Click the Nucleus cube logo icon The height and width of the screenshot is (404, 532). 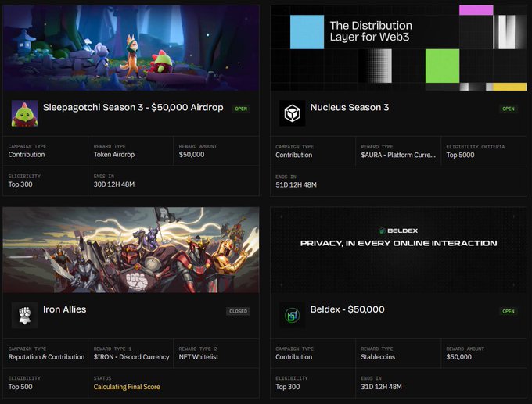pos(292,113)
